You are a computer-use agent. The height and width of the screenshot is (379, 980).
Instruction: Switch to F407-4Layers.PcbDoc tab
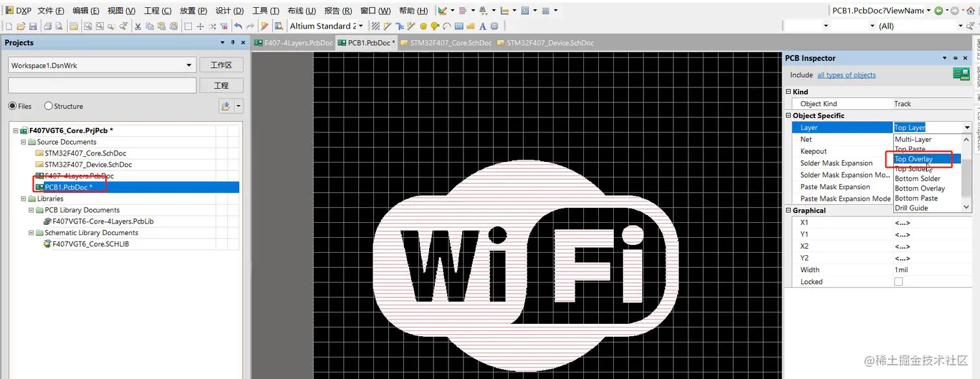click(x=294, y=43)
